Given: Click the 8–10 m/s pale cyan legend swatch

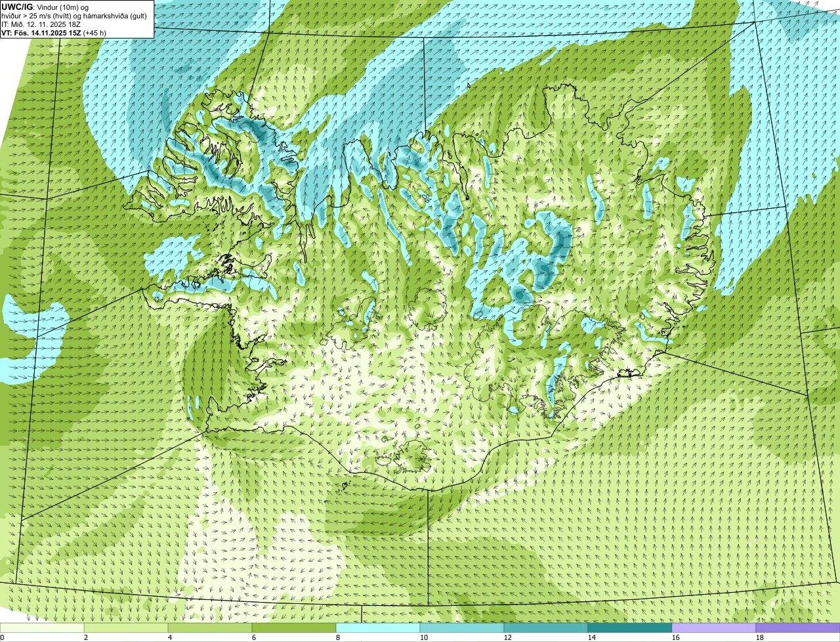Looking at the screenshot, I should 378,628.
